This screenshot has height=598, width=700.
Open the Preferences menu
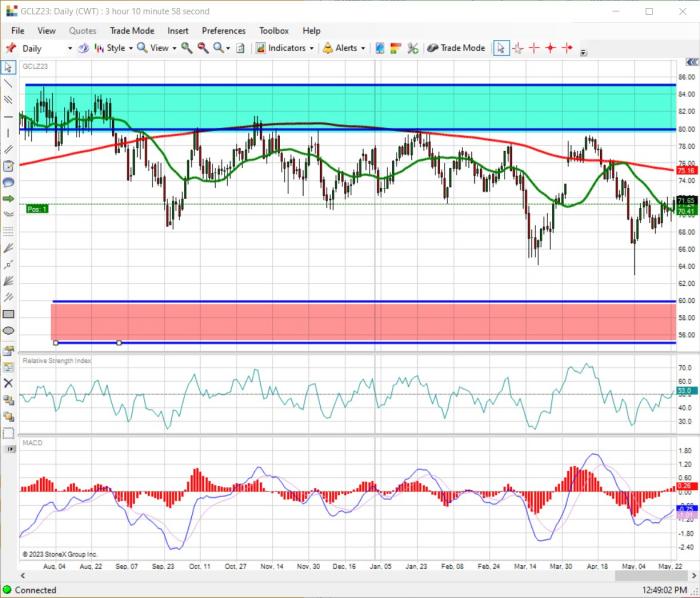(x=224, y=31)
